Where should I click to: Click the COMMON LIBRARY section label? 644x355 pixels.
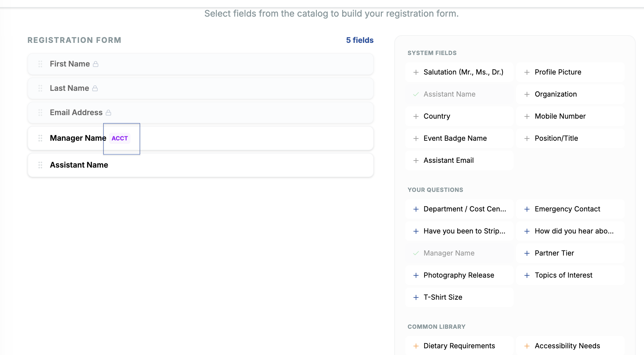pyautogui.click(x=436, y=327)
